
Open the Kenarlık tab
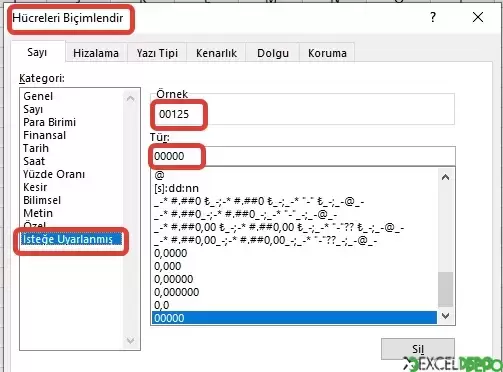pos(216,53)
